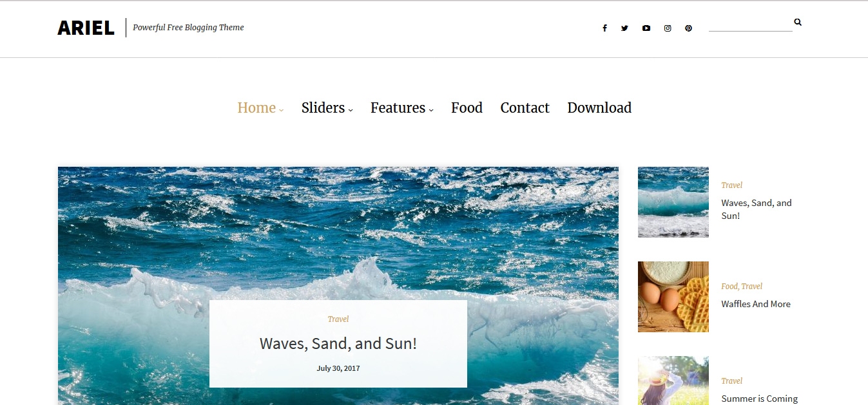Click Travel above Summer is Coming
868x405 pixels.
click(731, 381)
